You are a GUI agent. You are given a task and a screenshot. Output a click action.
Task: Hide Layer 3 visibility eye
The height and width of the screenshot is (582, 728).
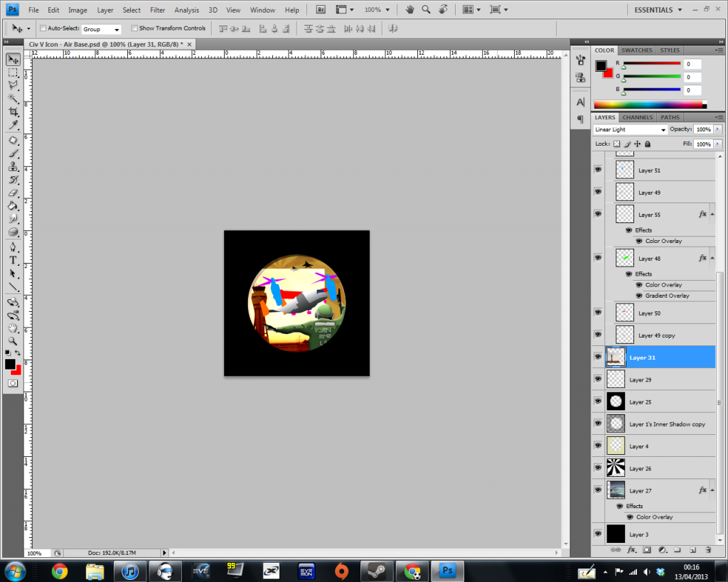point(598,534)
